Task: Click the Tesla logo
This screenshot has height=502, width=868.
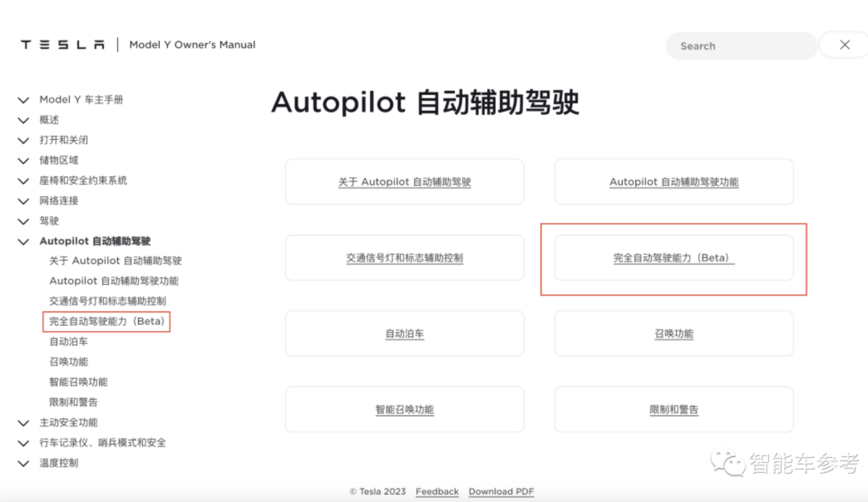Action: [63, 45]
